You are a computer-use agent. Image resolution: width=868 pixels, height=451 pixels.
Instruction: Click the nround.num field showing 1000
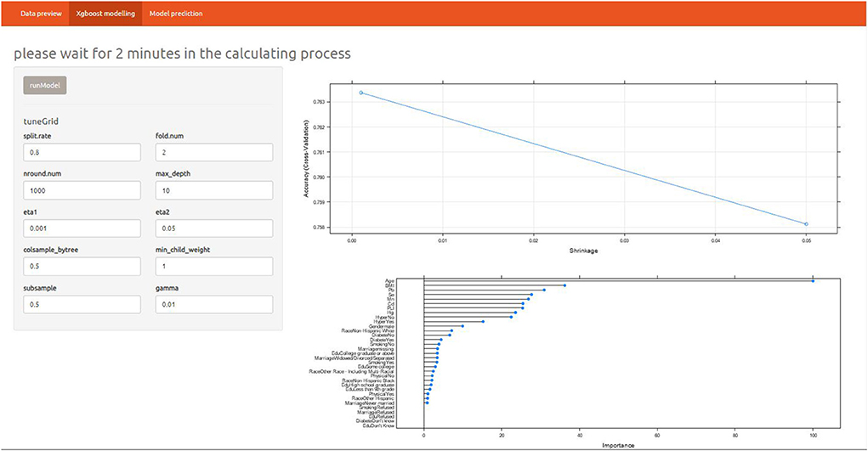82,190
